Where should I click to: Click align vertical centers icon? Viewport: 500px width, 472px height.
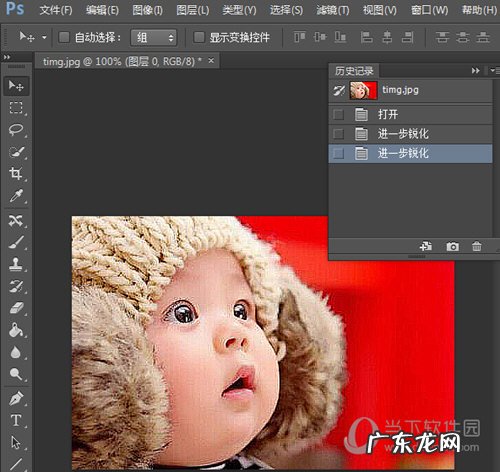coord(320,37)
